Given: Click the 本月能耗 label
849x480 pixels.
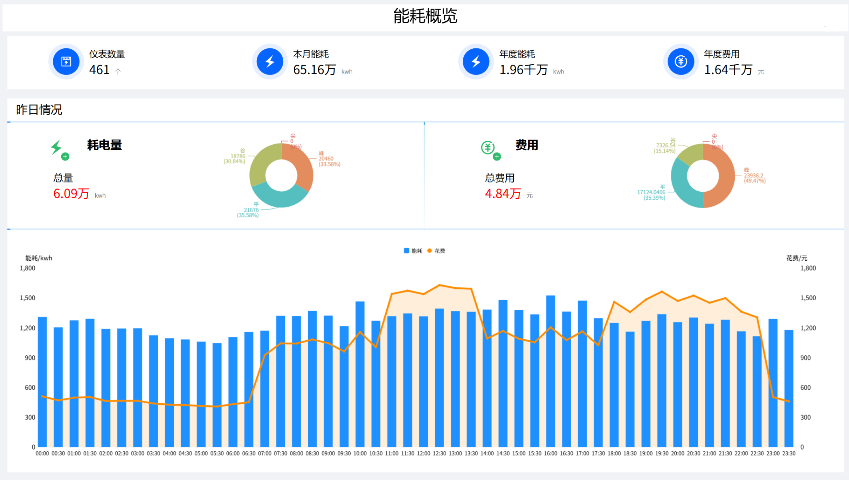Looking at the screenshot, I should click(x=311, y=54).
